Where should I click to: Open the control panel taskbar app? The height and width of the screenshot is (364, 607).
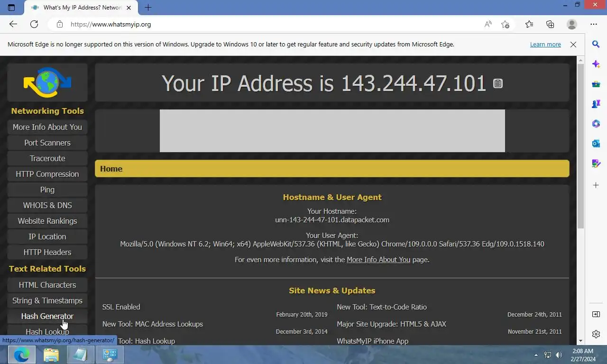coord(110,355)
